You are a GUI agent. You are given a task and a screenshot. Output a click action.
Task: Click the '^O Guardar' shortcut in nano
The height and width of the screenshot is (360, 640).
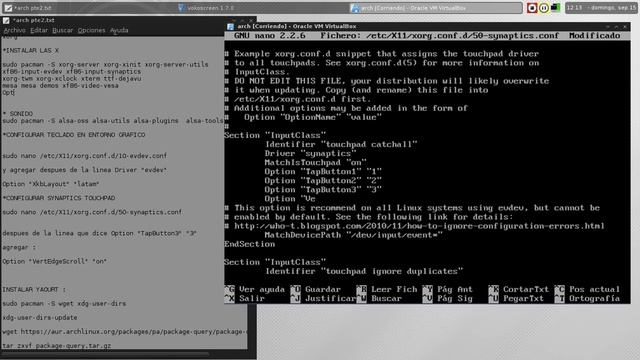click(316, 289)
